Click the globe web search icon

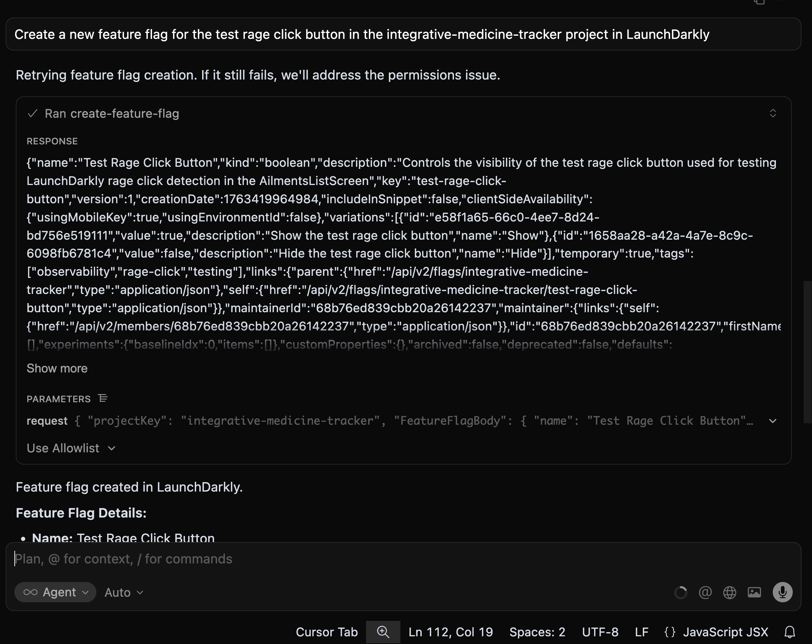click(x=730, y=592)
